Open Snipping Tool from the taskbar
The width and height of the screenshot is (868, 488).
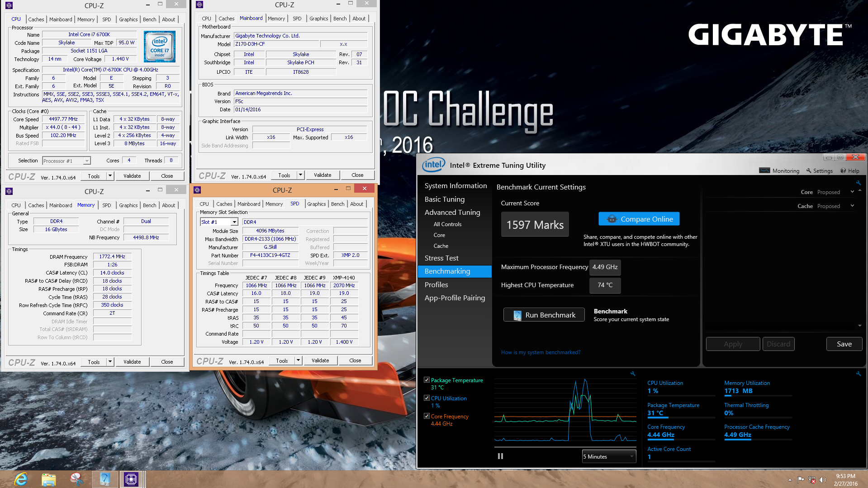76,479
